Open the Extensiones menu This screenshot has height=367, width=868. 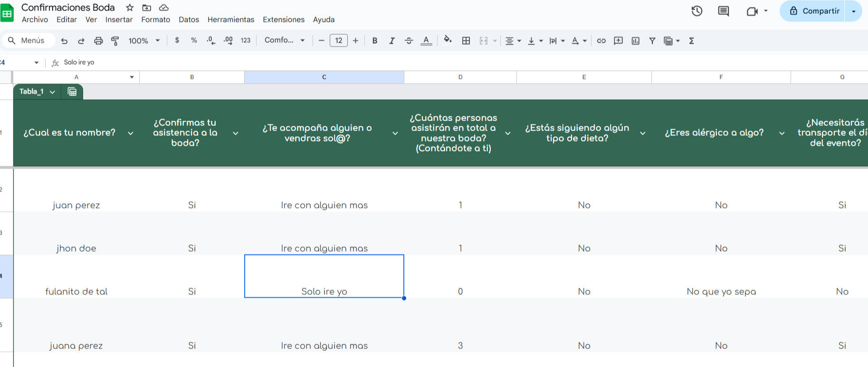(283, 19)
